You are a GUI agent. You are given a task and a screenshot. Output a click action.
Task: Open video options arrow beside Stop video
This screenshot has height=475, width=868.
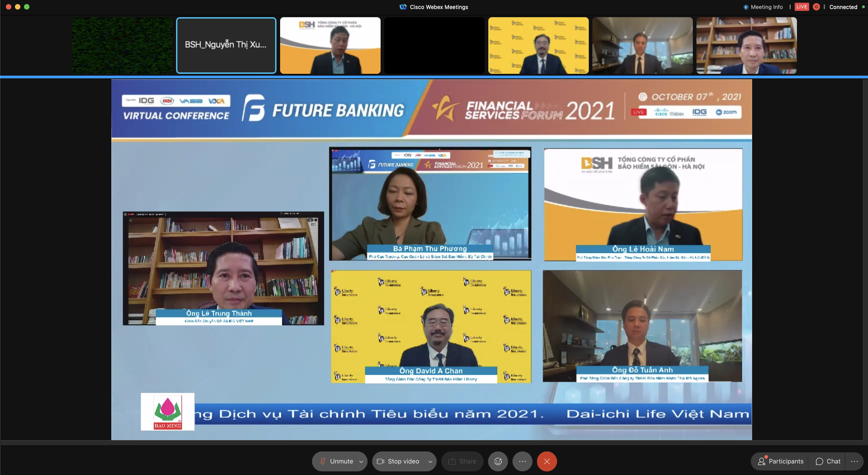click(x=430, y=461)
